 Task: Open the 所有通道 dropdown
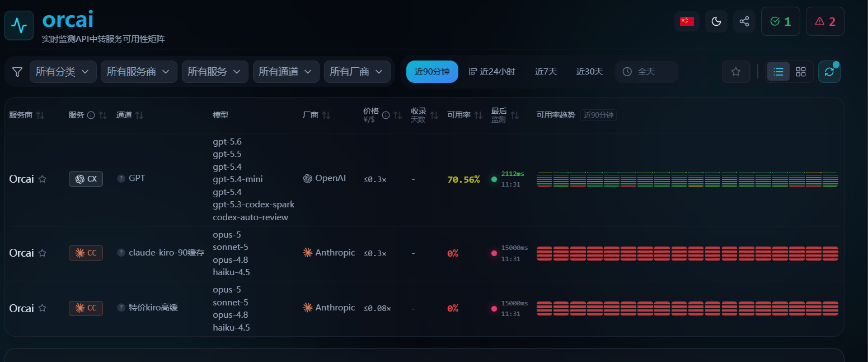tap(286, 72)
